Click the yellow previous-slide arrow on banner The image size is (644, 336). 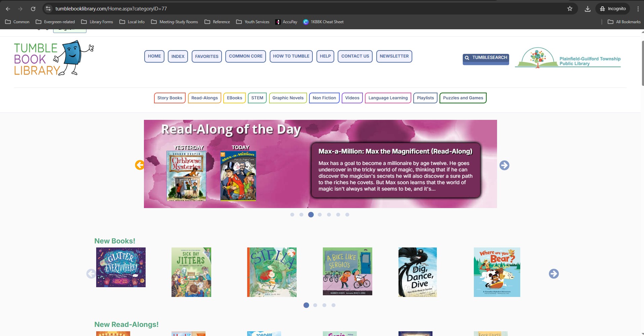(x=140, y=165)
